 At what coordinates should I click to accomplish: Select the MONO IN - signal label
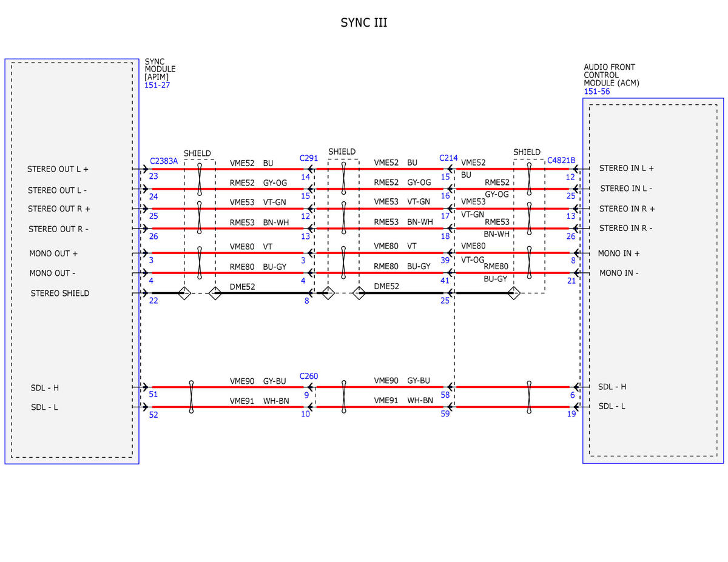pos(619,273)
